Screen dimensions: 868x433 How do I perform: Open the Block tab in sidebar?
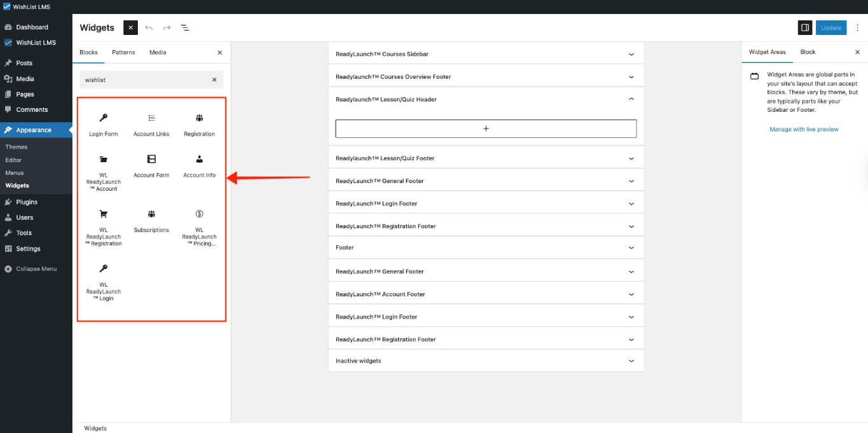tap(808, 52)
